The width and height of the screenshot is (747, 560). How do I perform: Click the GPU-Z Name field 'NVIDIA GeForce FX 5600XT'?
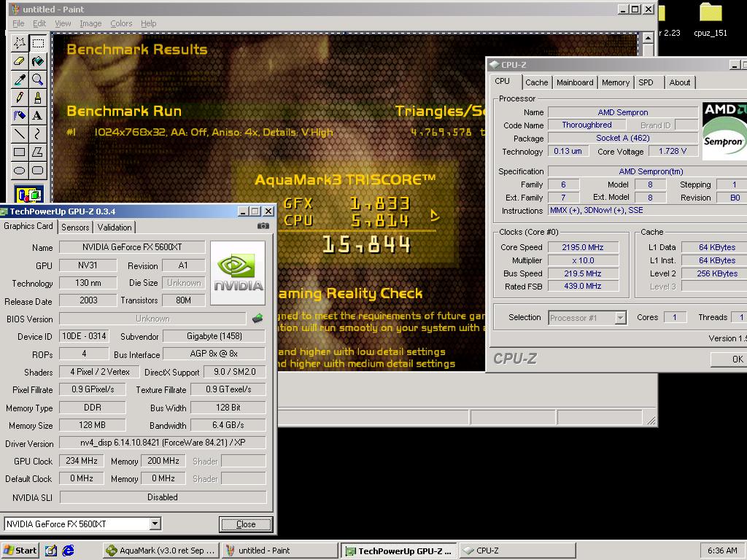point(132,247)
